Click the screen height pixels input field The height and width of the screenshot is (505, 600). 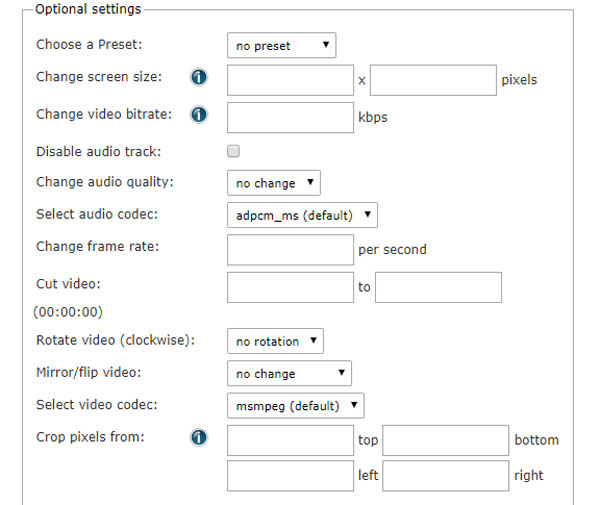433,80
